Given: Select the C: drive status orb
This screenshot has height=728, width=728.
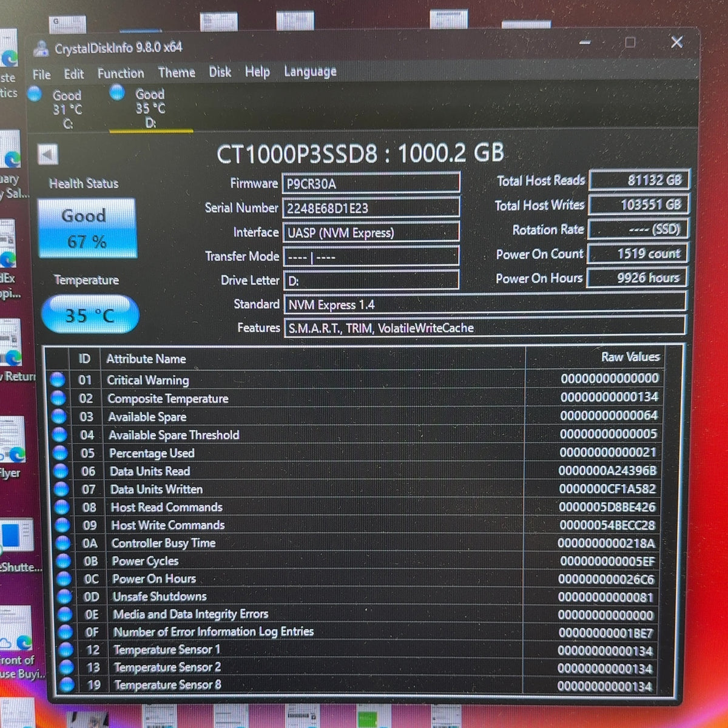Looking at the screenshot, I should pos(35,93).
